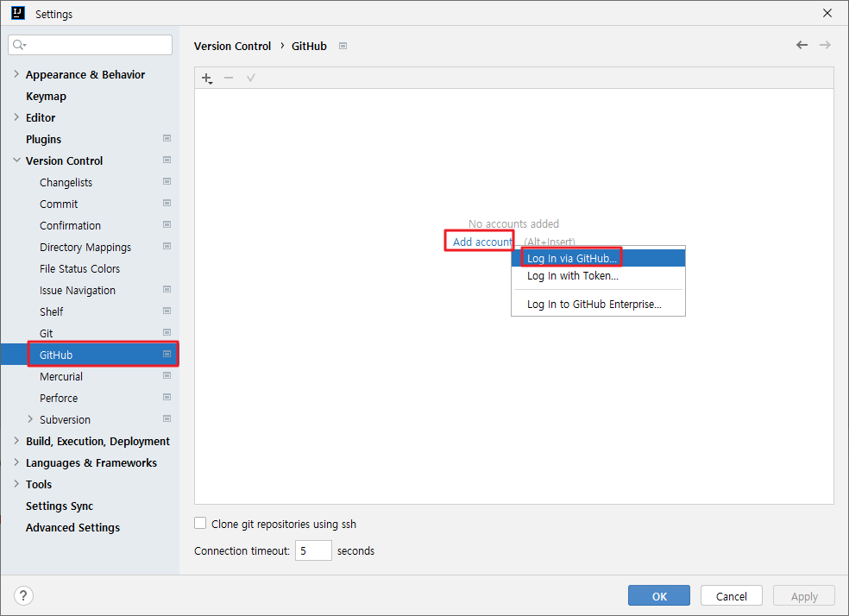Click the Apply button
This screenshot has height=616, width=849.
click(x=804, y=596)
